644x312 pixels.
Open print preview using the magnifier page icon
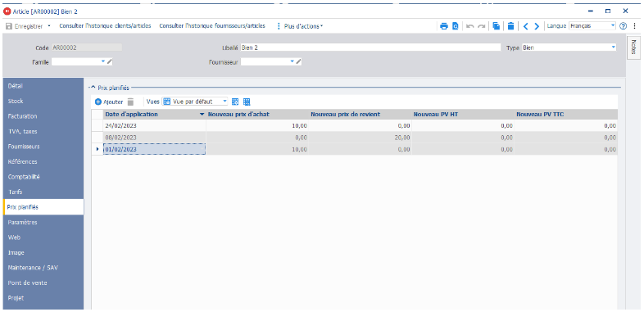(455, 26)
